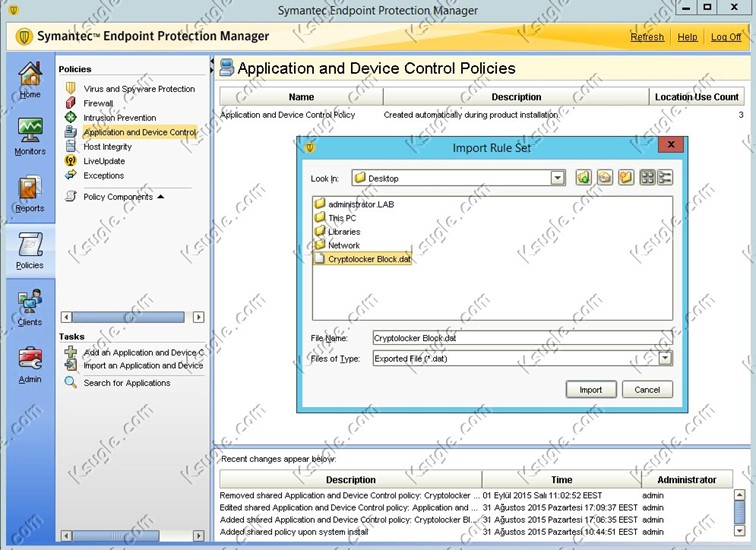Screen dimensions: 756x550
Task: Click policies panel scroll left arrow
Action: [x=67, y=317]
